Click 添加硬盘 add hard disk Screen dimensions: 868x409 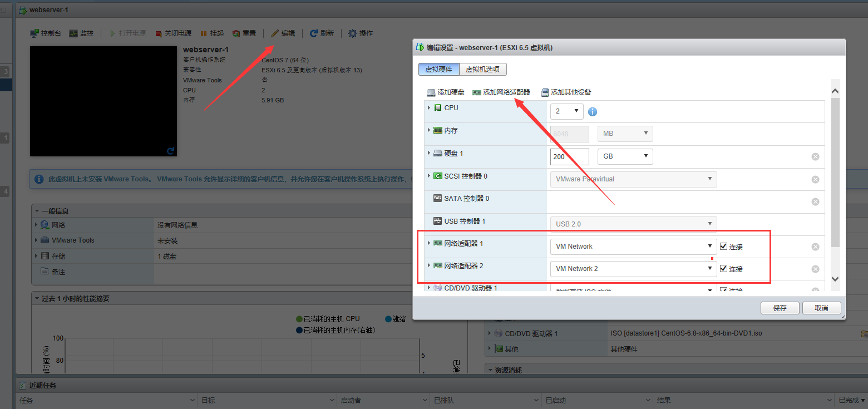click(446, 92)
